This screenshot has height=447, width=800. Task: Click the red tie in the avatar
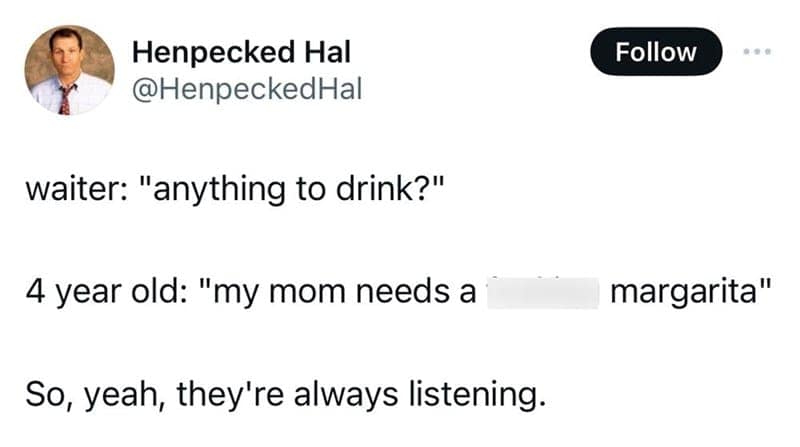click(66, 97)
